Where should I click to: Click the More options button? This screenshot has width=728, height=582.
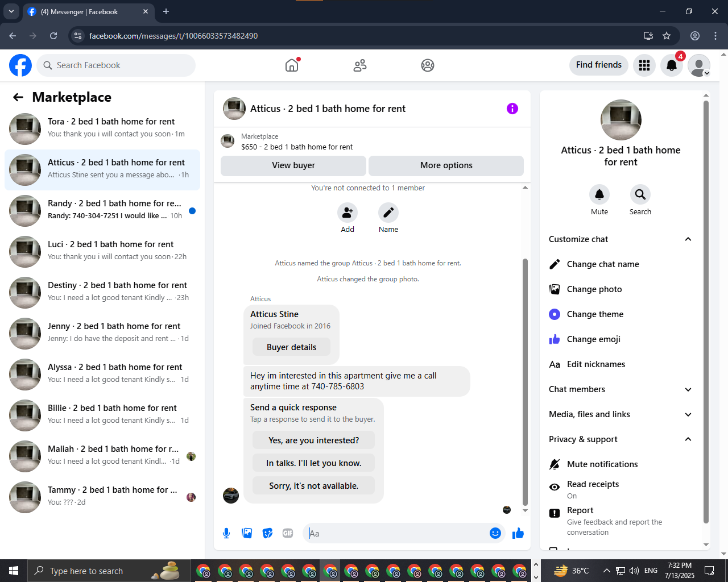446,165
